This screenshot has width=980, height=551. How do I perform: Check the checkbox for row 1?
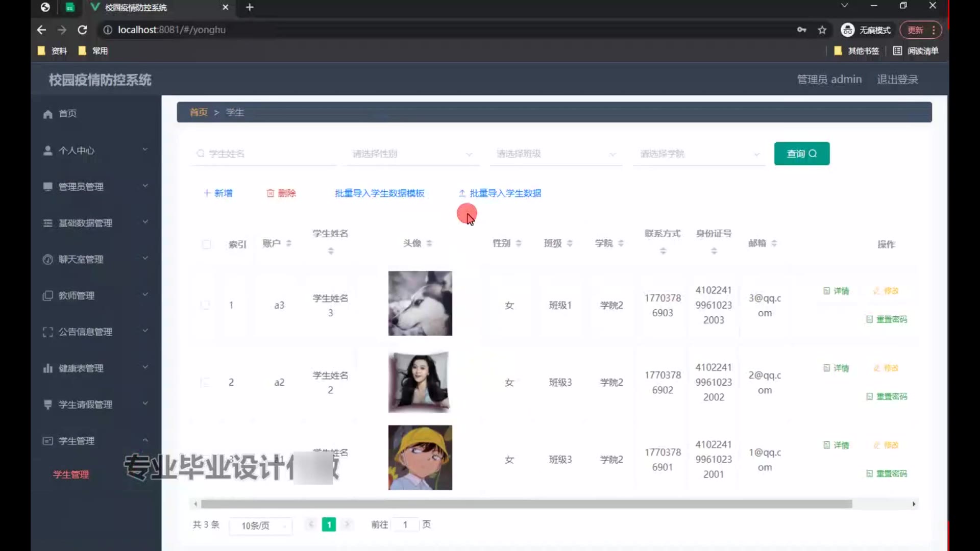[x=205, y=305]
